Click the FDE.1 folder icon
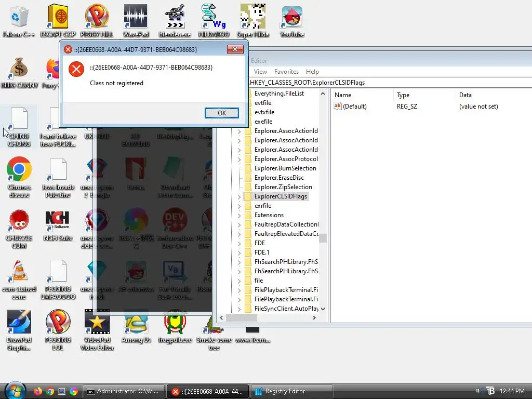This screenshot has width=532, height=399. [248, 252]
